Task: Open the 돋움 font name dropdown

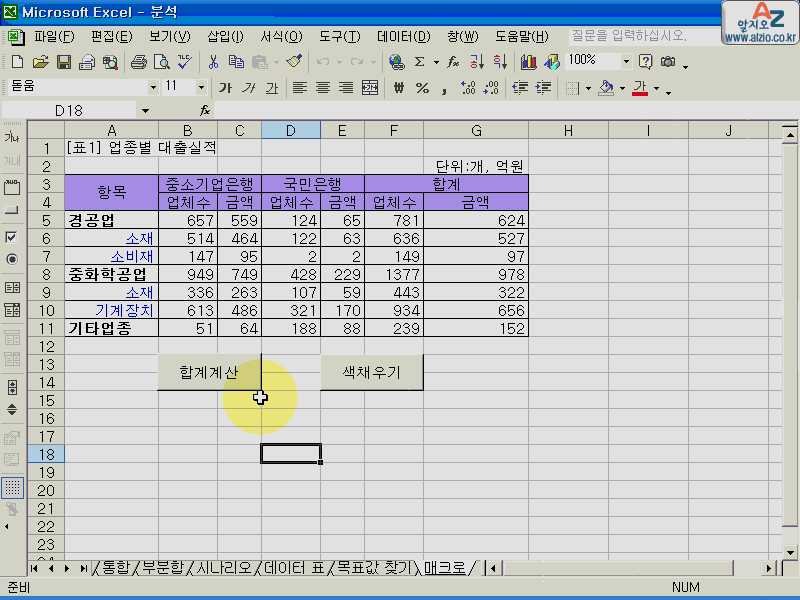Action: click(152, 88)
